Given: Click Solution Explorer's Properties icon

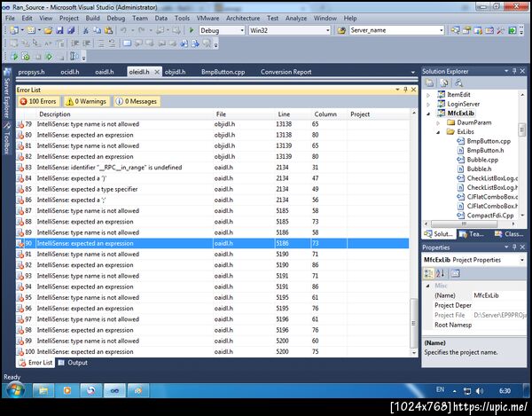Looking at the screenshot, I should (429, 82).
